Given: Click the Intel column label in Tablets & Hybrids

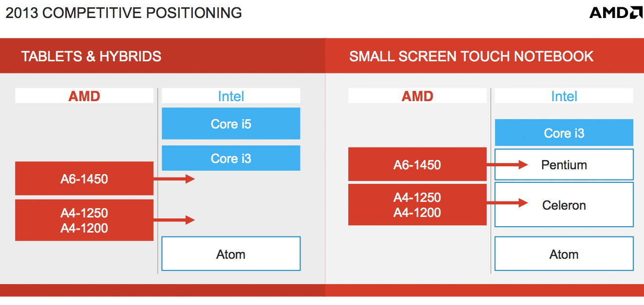Looking at the screenshot, I should (231, 96).
